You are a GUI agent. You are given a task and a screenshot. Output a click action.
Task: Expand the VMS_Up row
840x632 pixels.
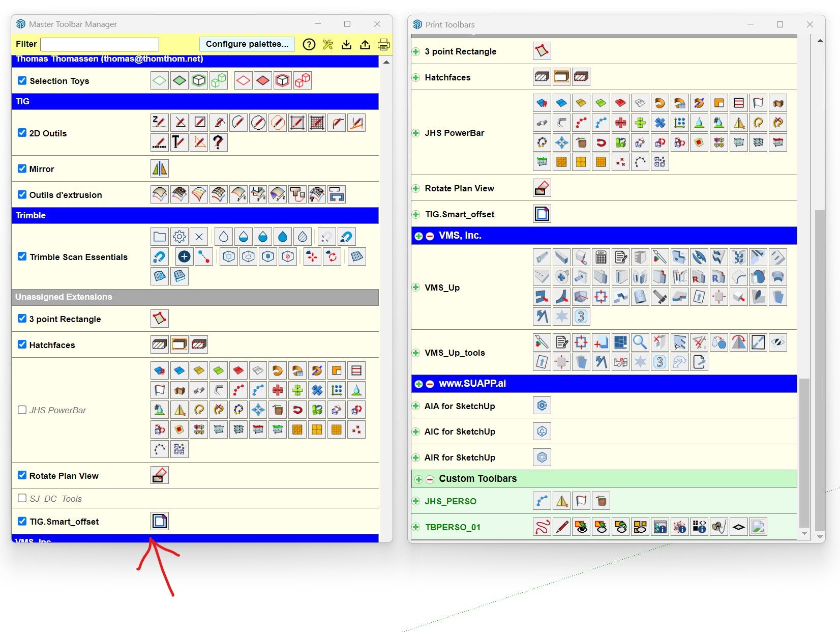point(416,288)
